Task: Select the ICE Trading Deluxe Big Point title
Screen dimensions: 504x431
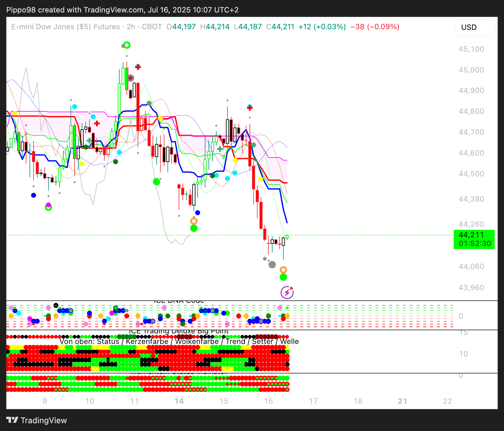Action: [179, 331]
